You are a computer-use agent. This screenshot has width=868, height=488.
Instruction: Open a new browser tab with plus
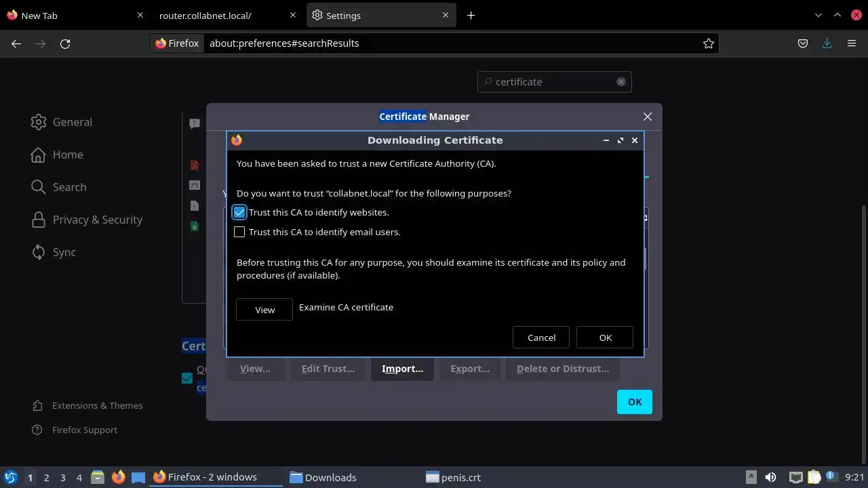[x=471, y=15]
